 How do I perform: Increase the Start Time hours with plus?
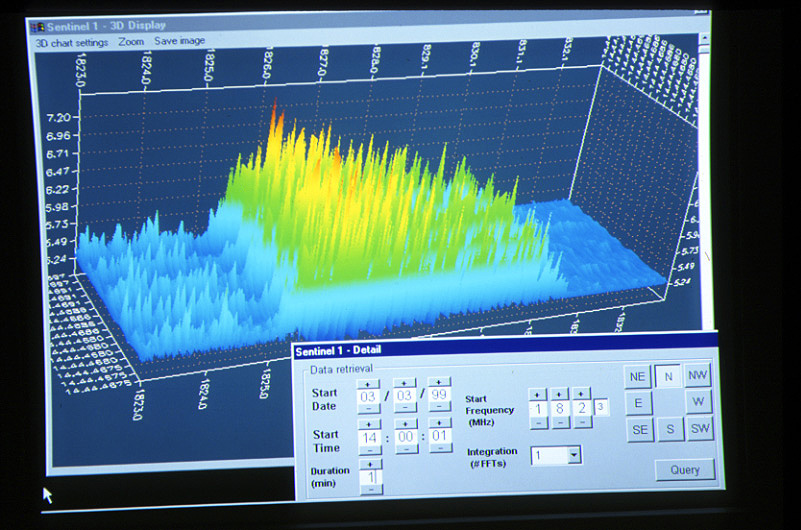tap(369, 424)
